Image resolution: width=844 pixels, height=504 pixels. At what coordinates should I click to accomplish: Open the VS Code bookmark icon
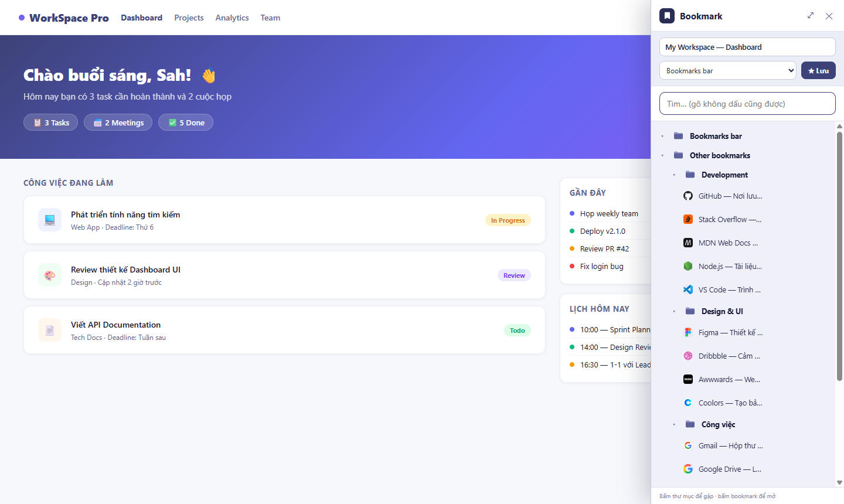click(x=688, y=290)
